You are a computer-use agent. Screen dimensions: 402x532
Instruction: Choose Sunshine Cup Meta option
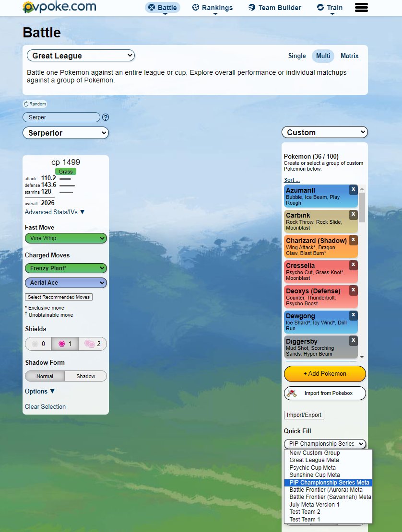click(x=328, y=475)
